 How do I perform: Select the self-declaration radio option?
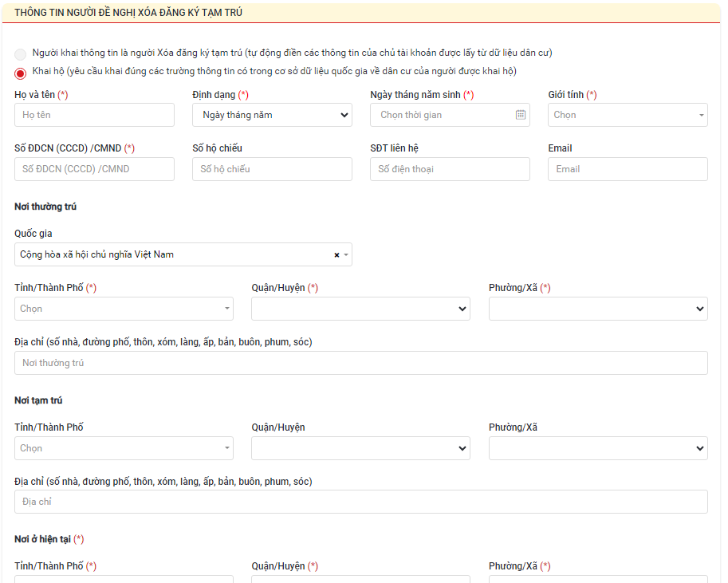tap(20, 54)
